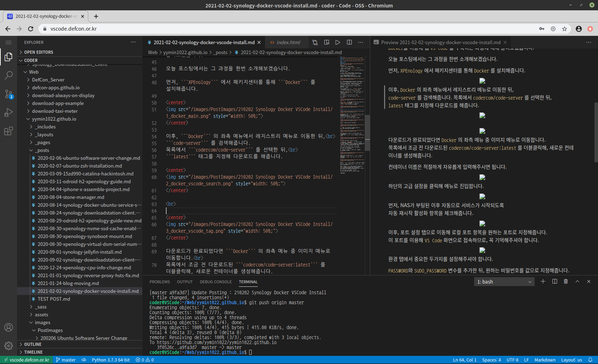Run the current file with play icon
The width and height of the screenshot is (598, 364).
point(338,42)
